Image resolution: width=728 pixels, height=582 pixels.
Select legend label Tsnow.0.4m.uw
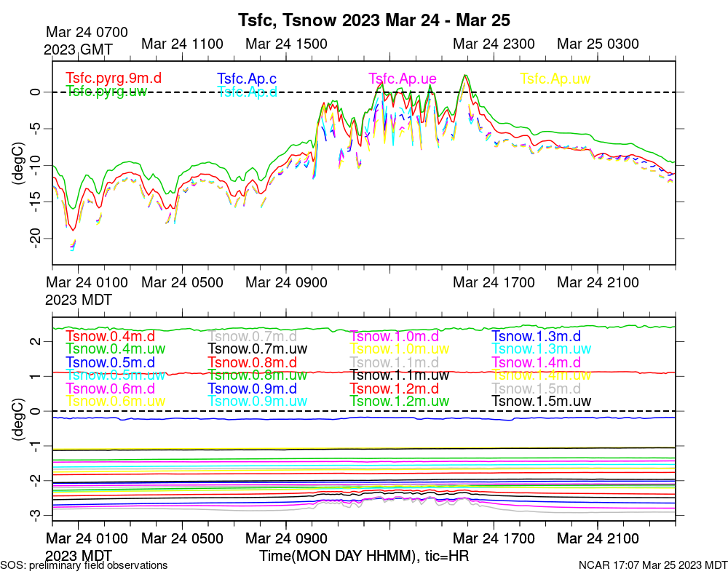coord(116,348)
